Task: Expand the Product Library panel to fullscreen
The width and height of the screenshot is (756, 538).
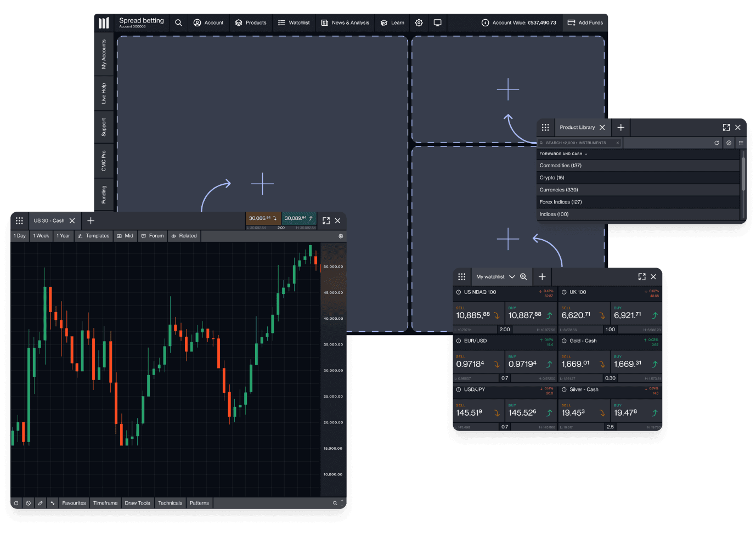Action: pos(726,127)
